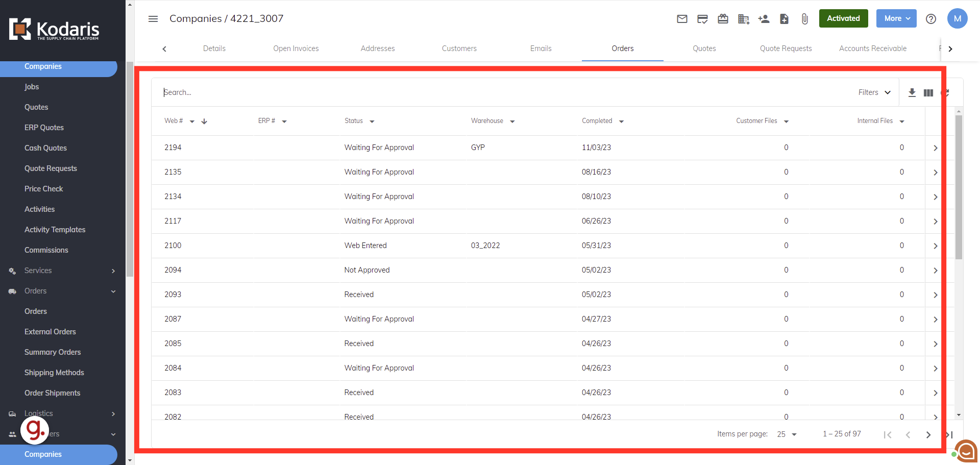Click the add document icon
The height and width of the screenshot is (465, 980).
pyautogui.click(x=785, y=19)
